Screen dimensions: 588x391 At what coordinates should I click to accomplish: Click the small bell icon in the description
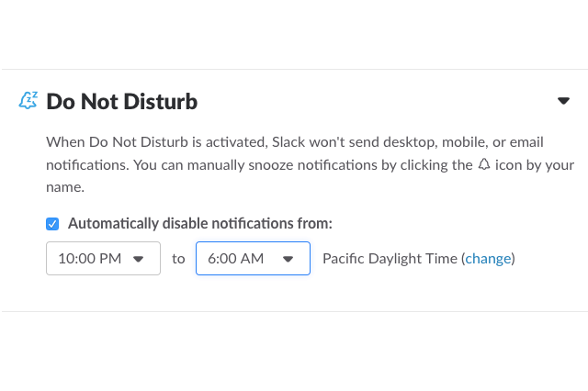[x=484, y=164]
